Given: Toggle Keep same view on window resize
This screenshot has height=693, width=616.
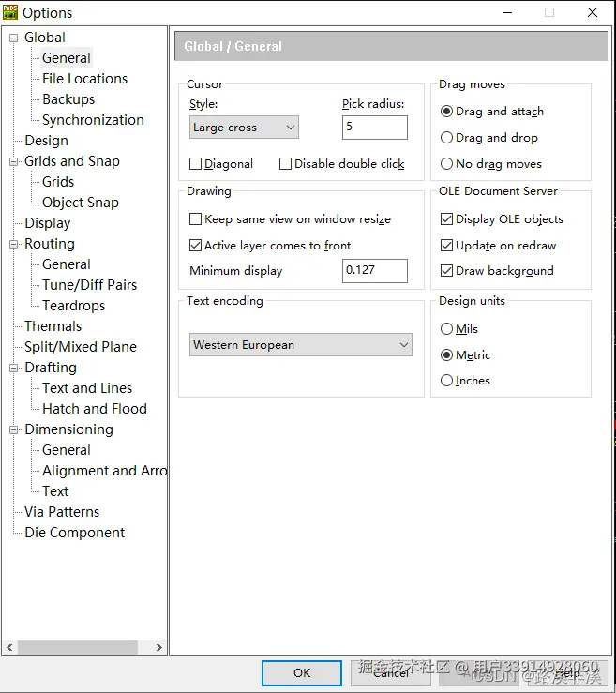Looking at the screenshot, I should click(x=195, y=219).
